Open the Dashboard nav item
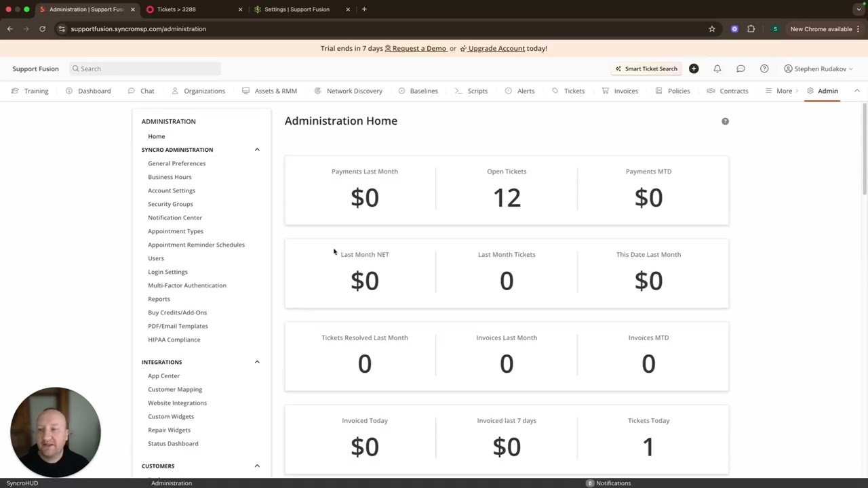Viewport: 868px width, 488px height. (x=88, y=91)
